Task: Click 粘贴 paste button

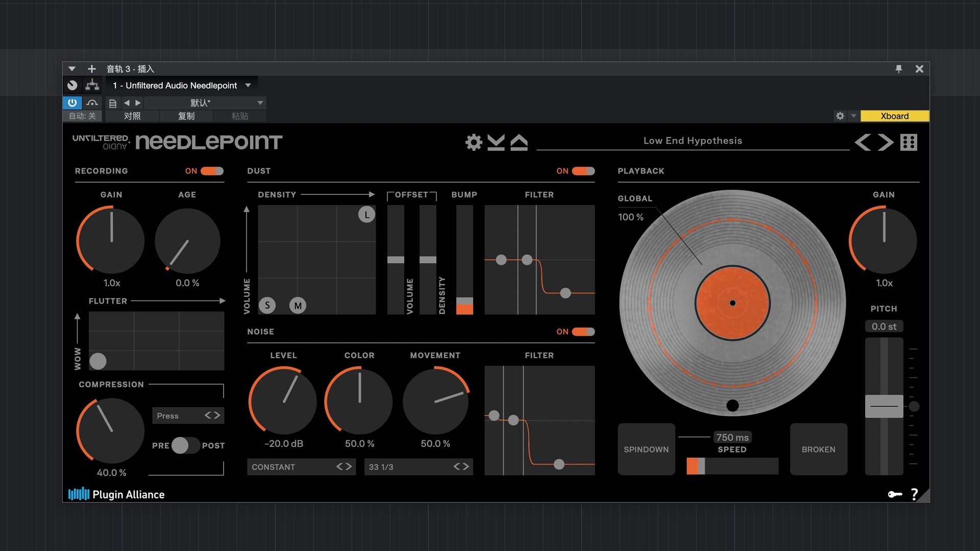Action: pyautogui.click(x=240, y=116)
